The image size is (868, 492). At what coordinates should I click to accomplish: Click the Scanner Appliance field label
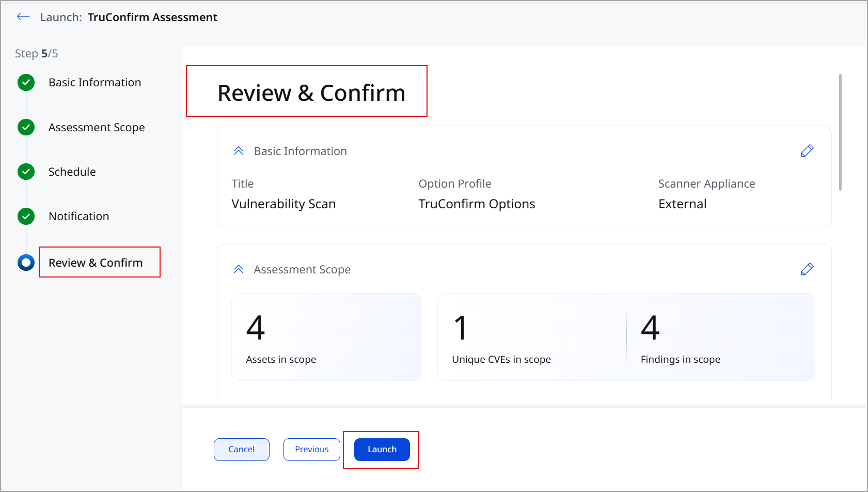(x=706, y=184)
